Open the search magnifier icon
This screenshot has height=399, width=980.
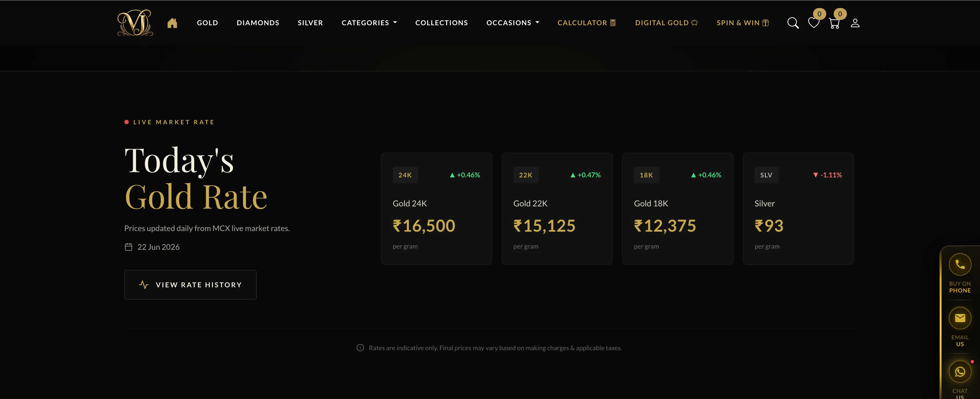coord(793,23)
